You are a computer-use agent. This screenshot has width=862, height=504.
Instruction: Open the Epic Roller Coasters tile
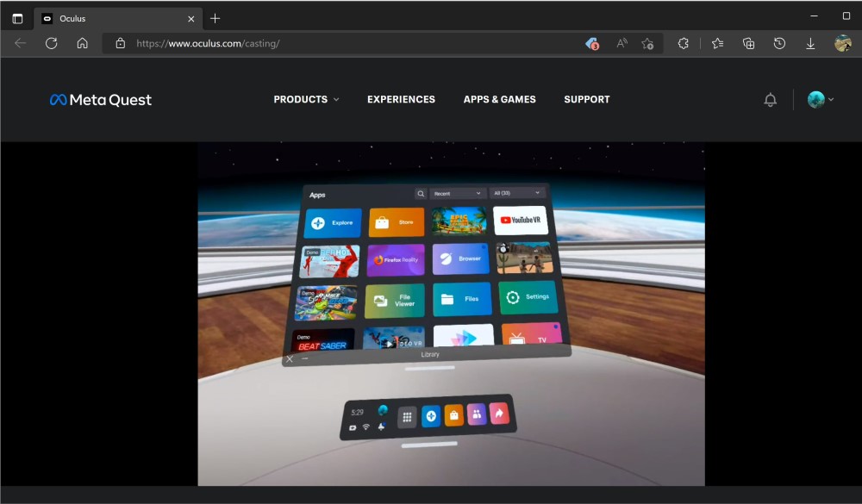pyautogui.click(x=459, y=221)
